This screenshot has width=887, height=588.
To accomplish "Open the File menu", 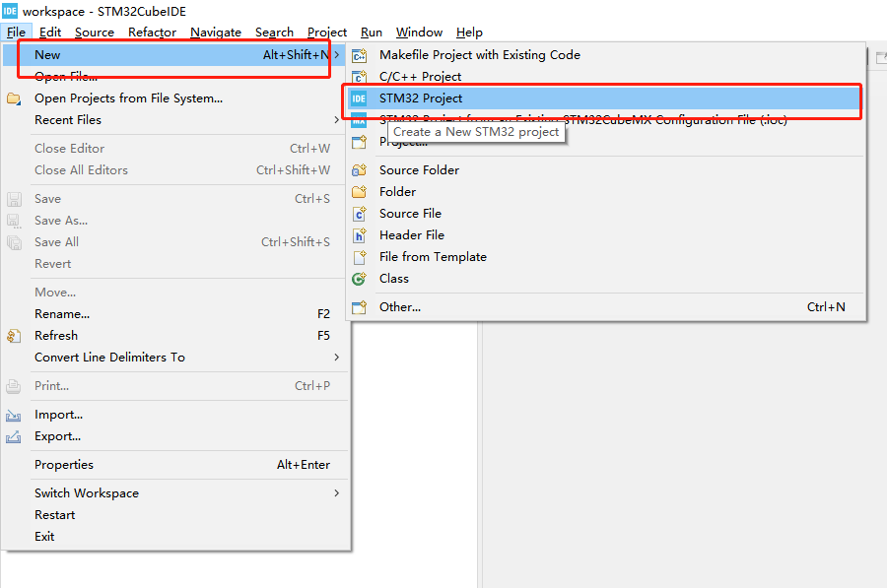I will point(16,33).
